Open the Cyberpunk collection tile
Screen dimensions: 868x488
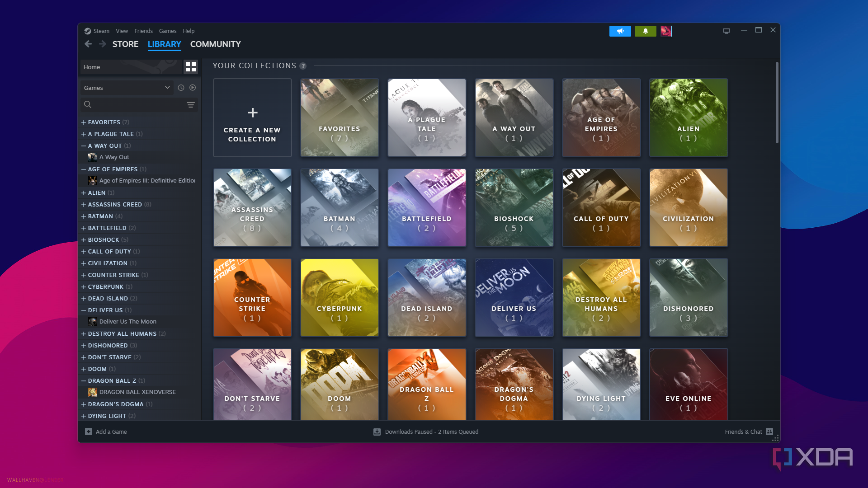(340, 297)
